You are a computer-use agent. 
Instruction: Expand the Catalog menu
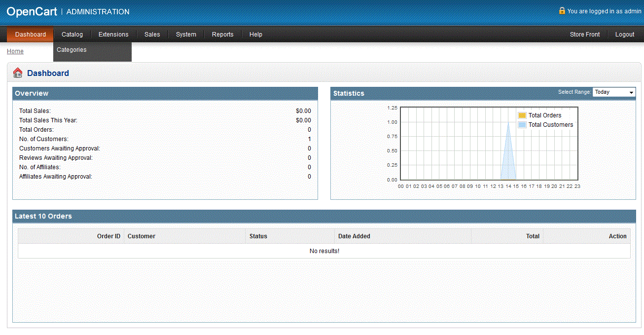[72, 35]
